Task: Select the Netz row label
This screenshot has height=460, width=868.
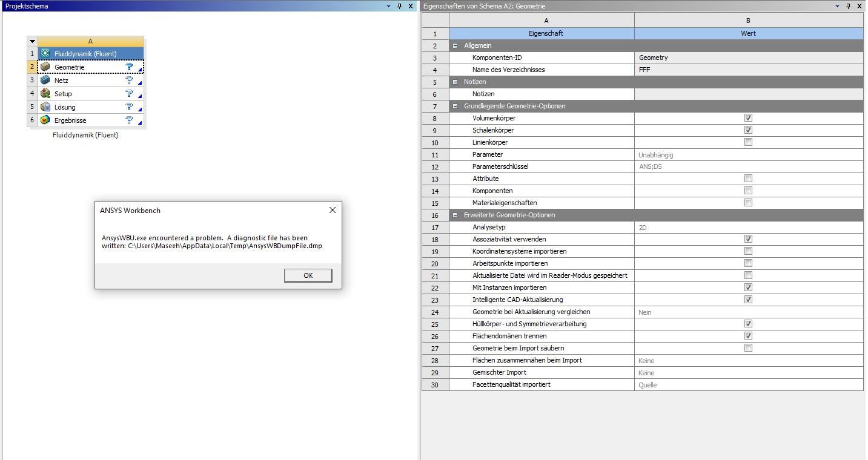Action: pos(61,80)
